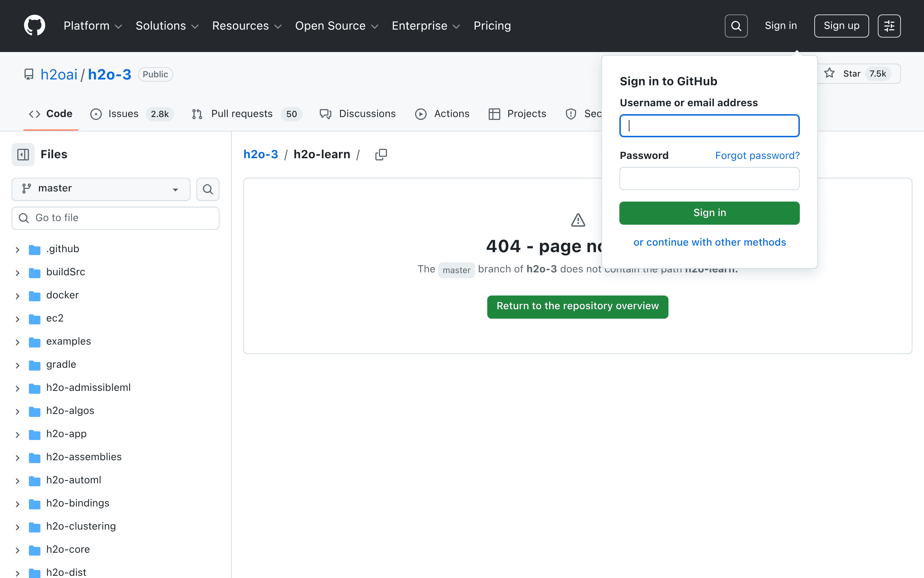Expand the Enterprise menu
The height and width of the screenshot is (578, 924).
point(426,26)
